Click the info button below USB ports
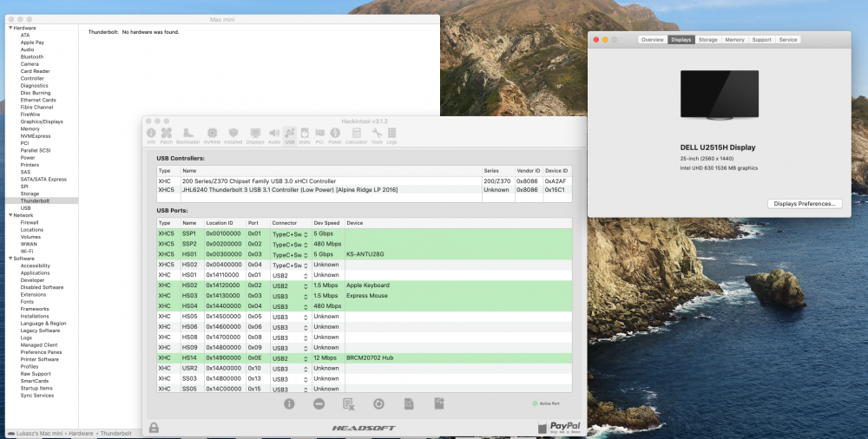The image size is (868, 439). 289,404
